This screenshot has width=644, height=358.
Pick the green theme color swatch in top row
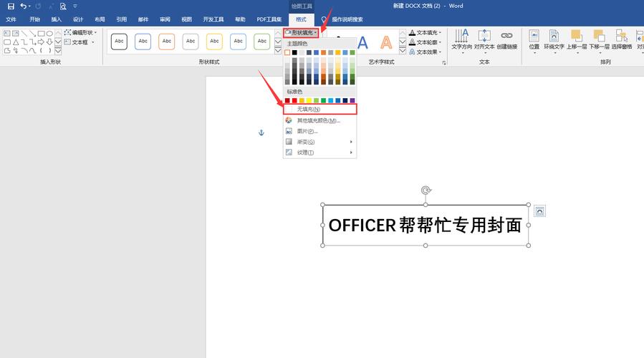[x=352, y=52]
